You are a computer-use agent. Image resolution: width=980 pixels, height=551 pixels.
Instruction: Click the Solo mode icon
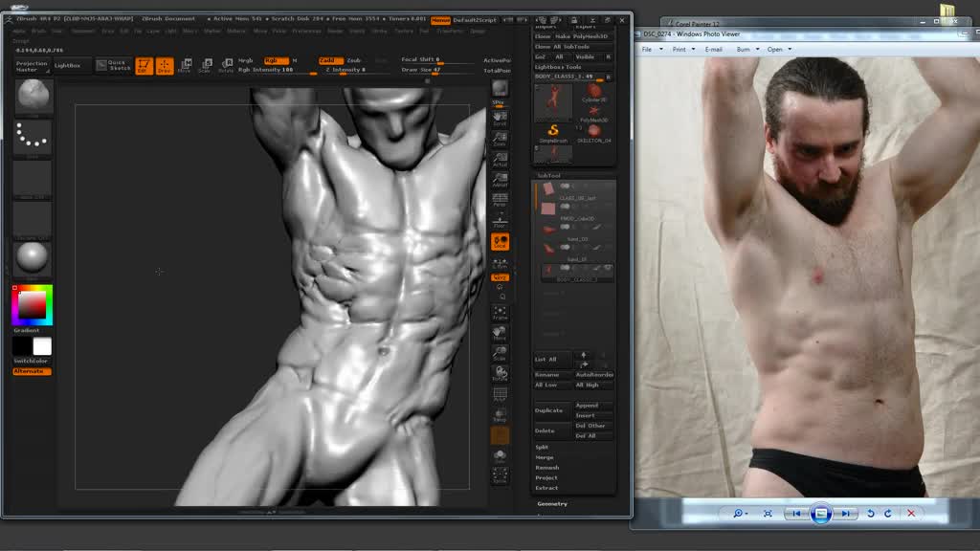click(500, 455)
